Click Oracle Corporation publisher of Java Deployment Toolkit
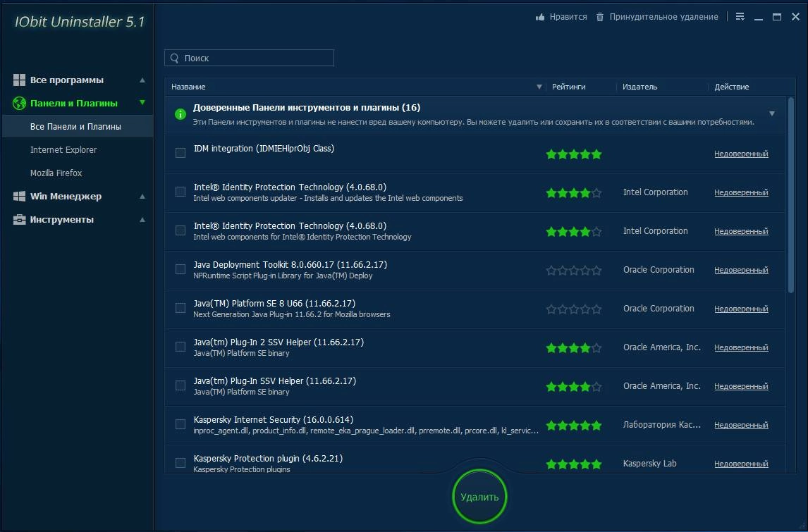This screenshot has width=808, height=532. click(659, 270)
